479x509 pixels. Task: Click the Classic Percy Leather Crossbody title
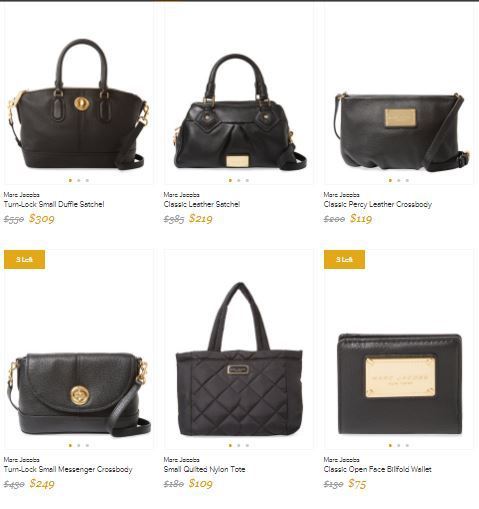[378, 204]
